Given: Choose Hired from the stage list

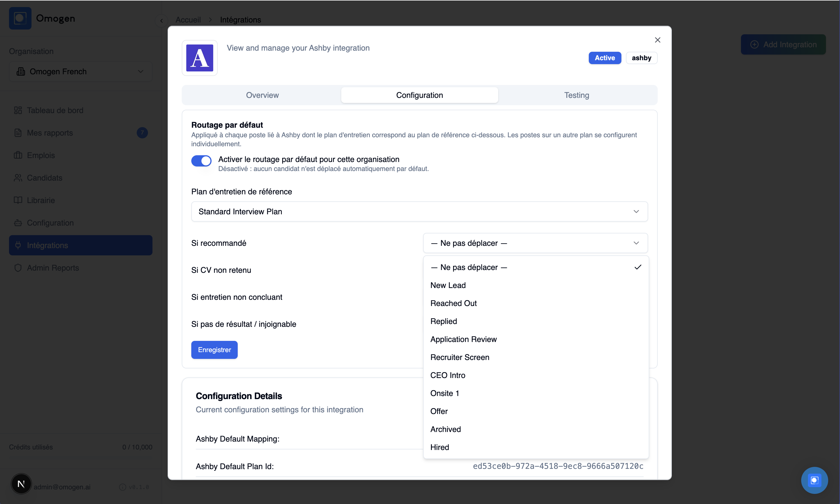Looking at the screenshot, I should point(536,447).
